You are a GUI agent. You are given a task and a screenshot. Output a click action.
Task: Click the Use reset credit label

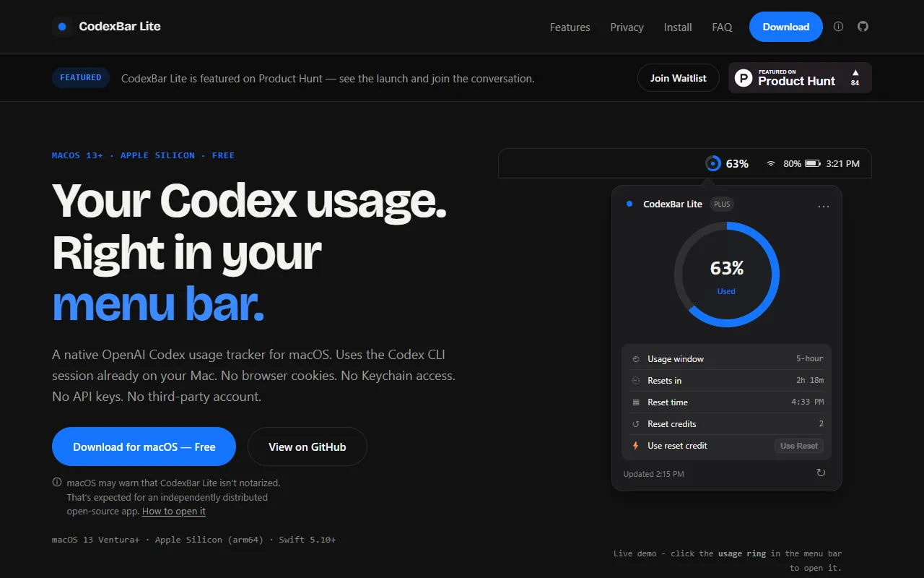678,446
